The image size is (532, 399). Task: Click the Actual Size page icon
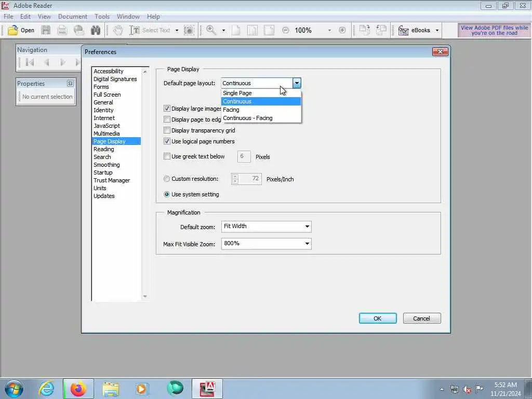(236, 30)
